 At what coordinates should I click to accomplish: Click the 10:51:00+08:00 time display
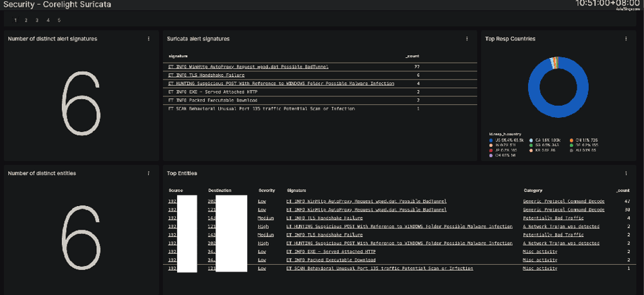[x=607, y=4]
